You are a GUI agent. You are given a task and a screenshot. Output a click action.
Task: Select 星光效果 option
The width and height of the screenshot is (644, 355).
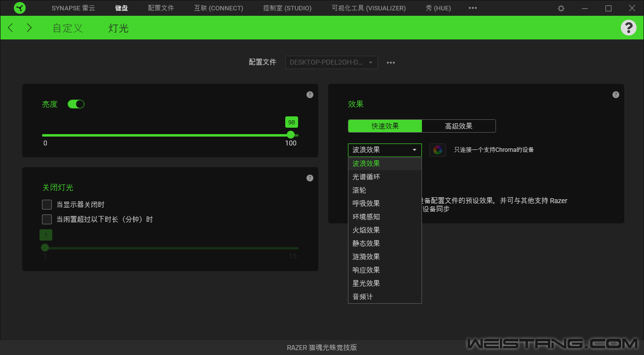point(385,284)
